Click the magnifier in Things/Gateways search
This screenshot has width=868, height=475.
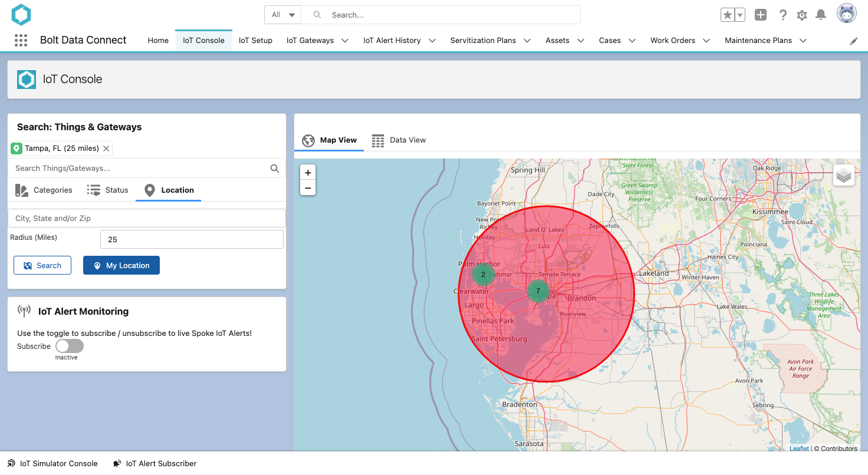click(x=275, y=168)
